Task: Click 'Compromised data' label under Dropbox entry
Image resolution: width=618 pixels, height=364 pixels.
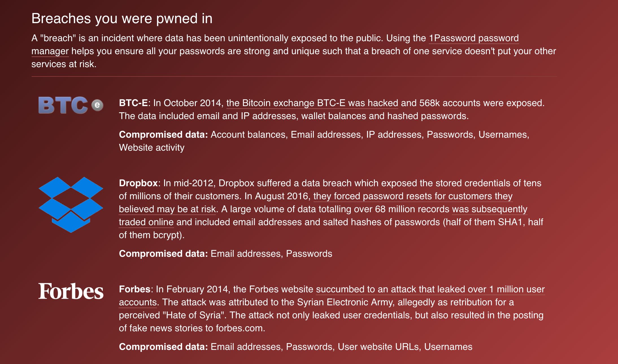Action: (163, 254)
